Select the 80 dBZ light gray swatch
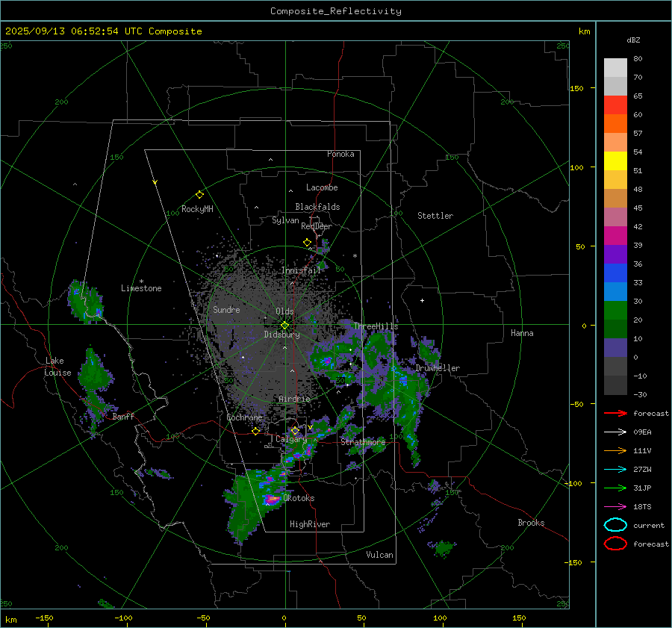 pyautogui.click(x=615, y=67)
